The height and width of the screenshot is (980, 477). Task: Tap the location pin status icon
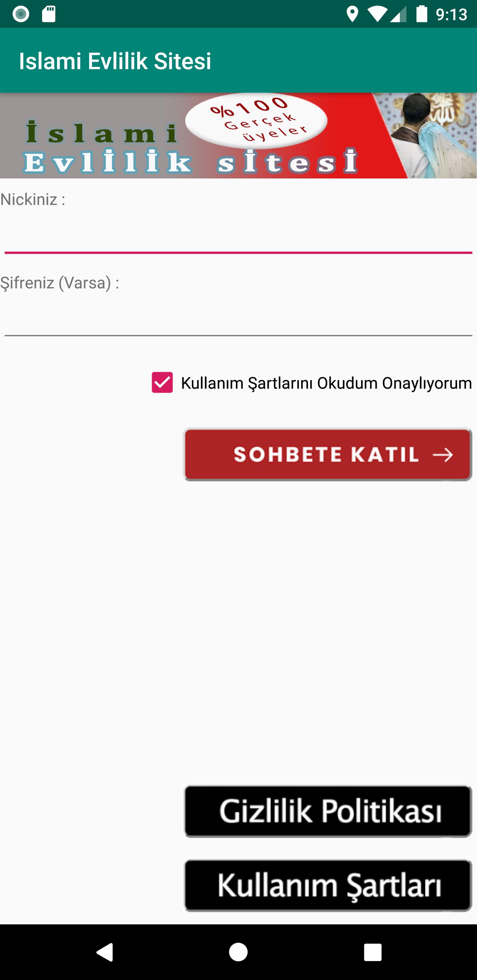(x=352, y=15)
